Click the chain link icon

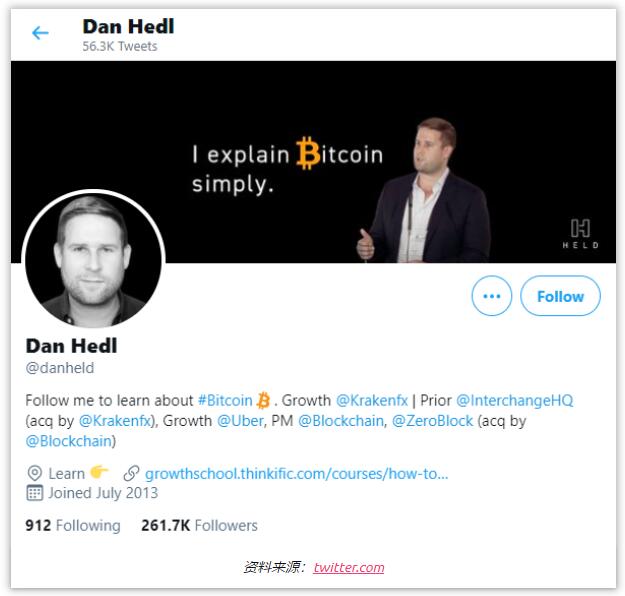131,473
